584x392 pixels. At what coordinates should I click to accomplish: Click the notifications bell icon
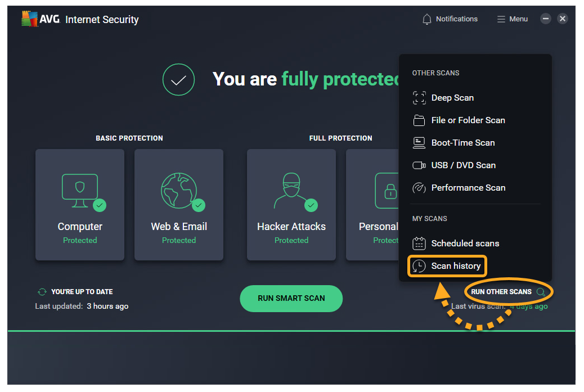coord(427,19)
